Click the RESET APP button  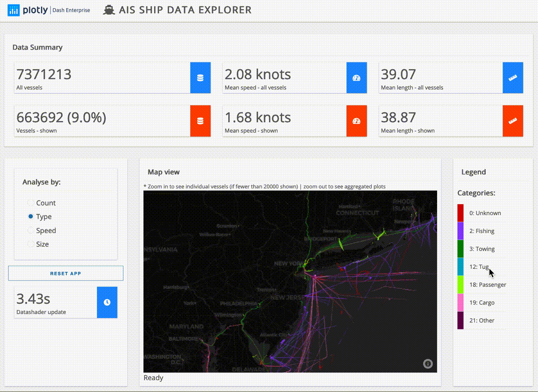(x=65, y=273)
